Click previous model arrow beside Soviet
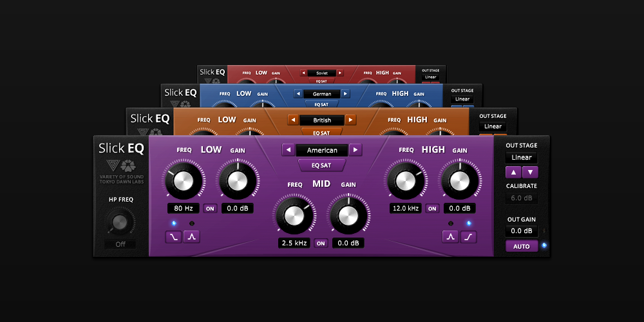The height and width of the screenshot is (322, 644). (x=303, y=73)
